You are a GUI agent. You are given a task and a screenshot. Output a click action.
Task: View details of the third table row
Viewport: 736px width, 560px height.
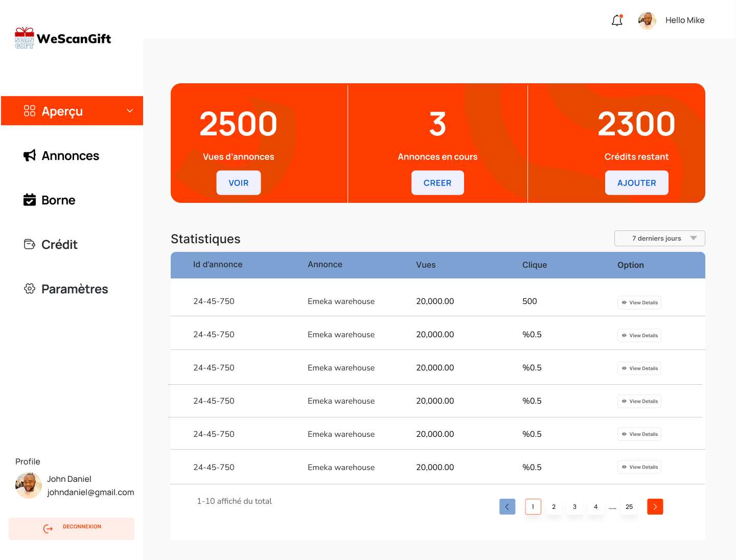pos(639,368)
